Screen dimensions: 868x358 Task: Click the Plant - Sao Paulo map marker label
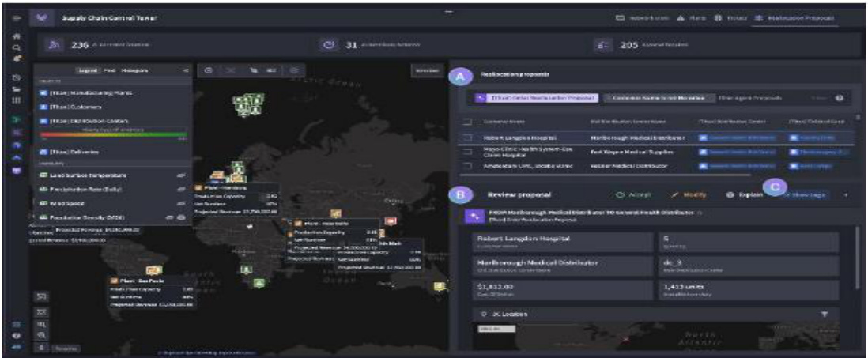[142, 281]
